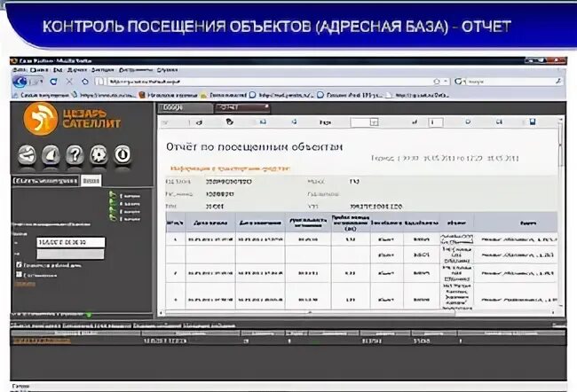Viewport: 577px width, 392px height.
Task: Click the Цезарь Сателлит logo
Action: (72, 119)
